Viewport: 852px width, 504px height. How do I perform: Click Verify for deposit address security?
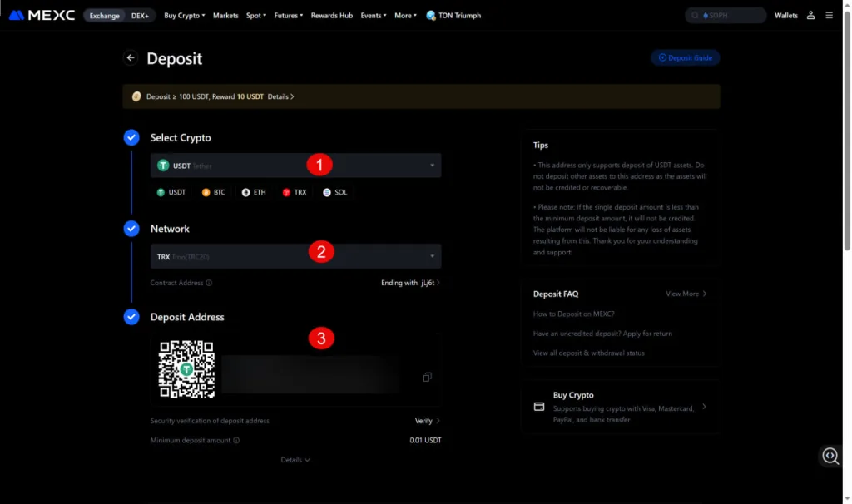point(427,421)
